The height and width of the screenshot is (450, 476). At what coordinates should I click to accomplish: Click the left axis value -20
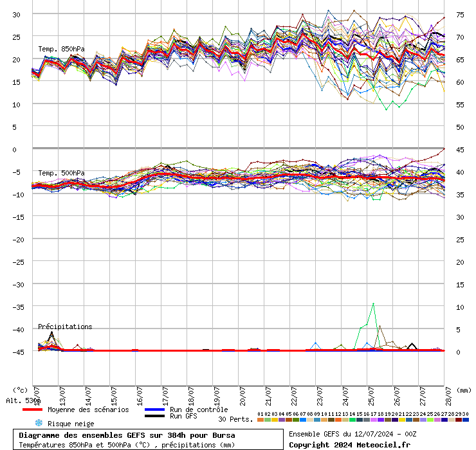click(18, 240)
